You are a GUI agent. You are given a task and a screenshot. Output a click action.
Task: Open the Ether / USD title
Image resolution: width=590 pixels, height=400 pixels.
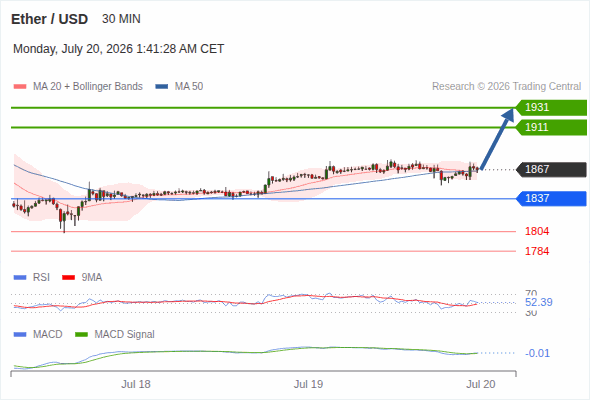(49, 19)
